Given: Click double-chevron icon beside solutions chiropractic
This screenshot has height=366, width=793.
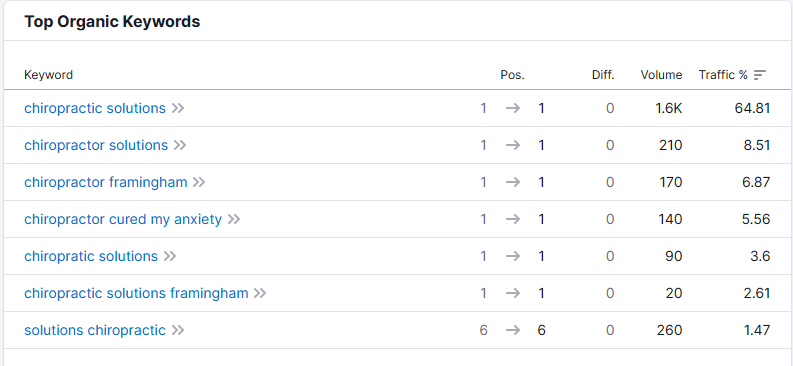Looking at the screenshot, I should 178,331.
